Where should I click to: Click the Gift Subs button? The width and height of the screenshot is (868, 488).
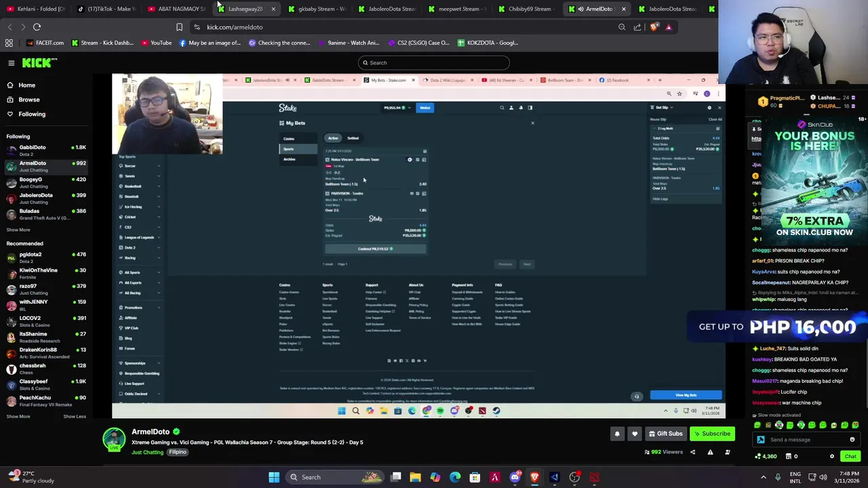click(x=665, y=434)
